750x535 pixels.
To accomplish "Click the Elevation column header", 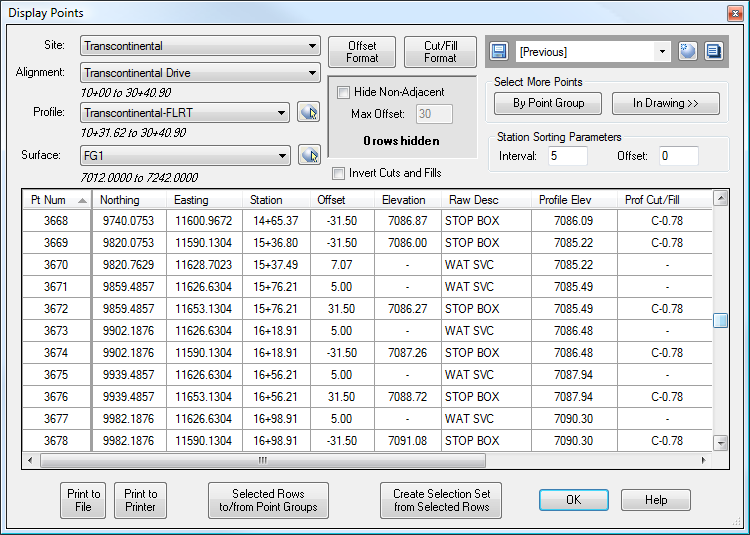I will pos(408,200).
